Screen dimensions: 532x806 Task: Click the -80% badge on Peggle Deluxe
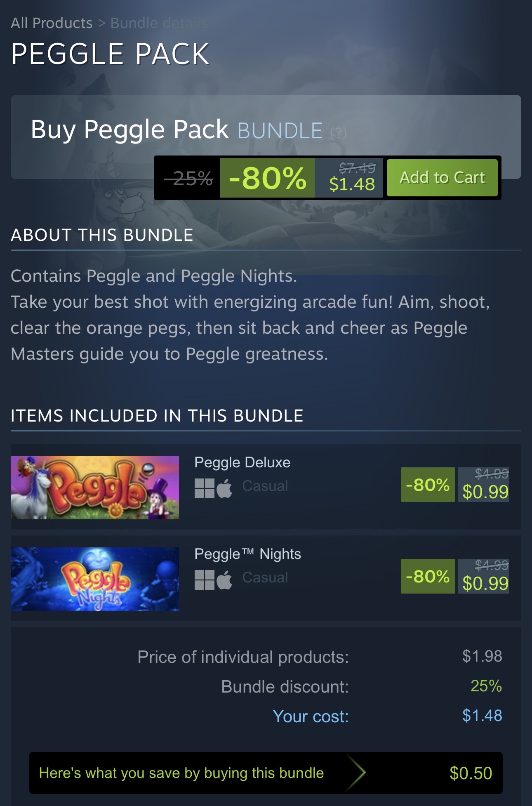click(428, 485)
